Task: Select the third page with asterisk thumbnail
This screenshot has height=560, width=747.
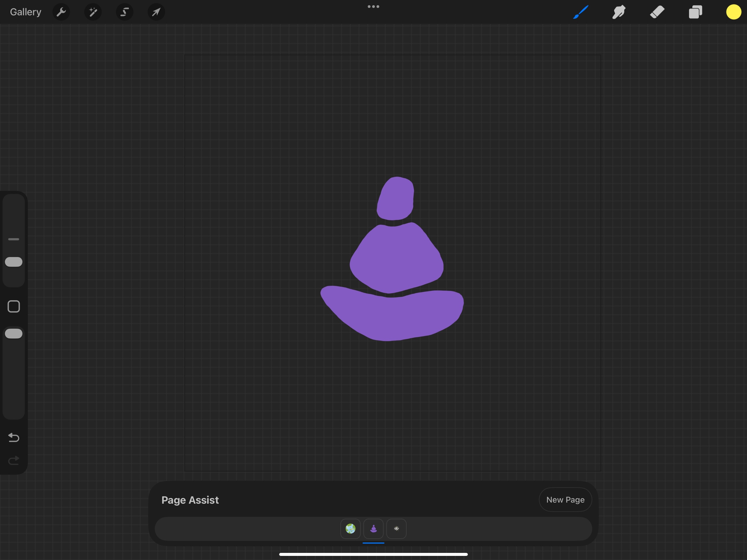Action: pos(396,529)
